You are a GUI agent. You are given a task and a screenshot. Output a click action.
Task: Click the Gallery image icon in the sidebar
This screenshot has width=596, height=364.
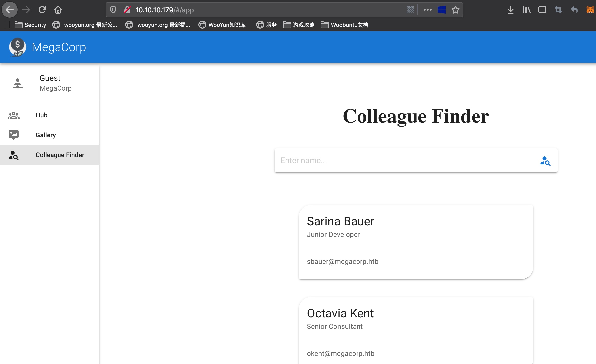(14, 135)
